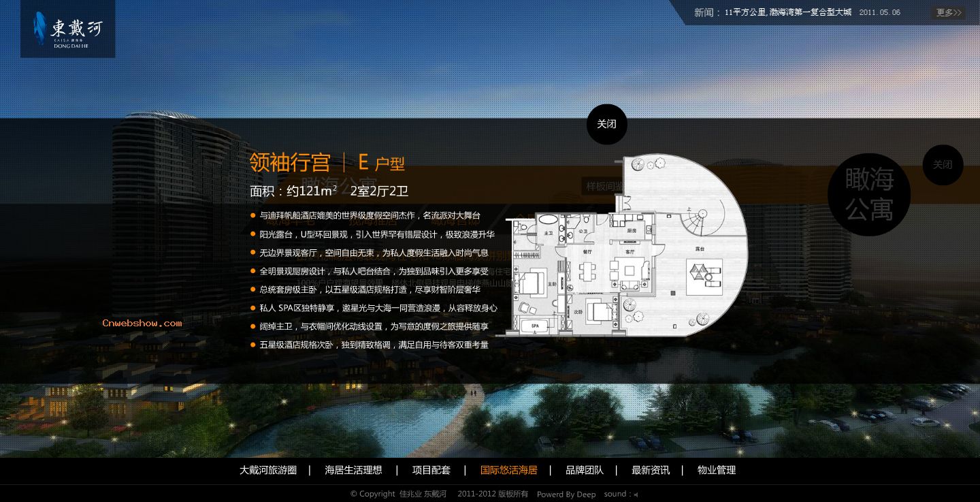
Task: Click the Dong Dai He logo
Action: coord(67,29)
